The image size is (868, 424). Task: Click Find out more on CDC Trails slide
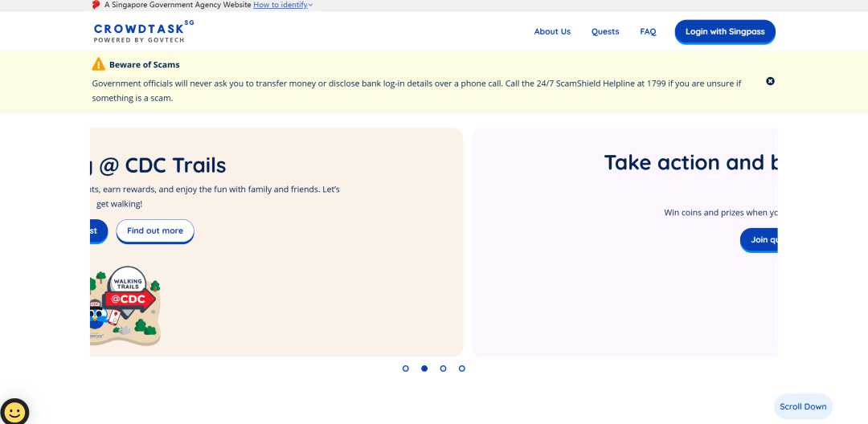point(155,231)
